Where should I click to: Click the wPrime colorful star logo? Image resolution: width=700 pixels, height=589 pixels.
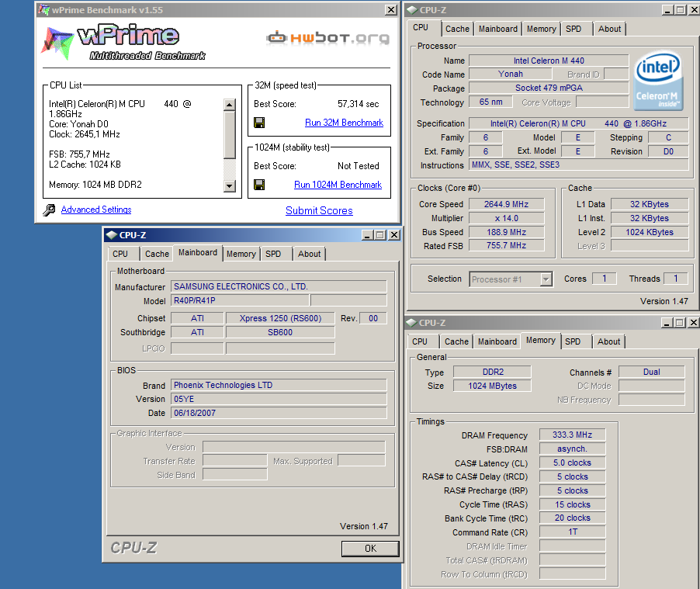57,43
